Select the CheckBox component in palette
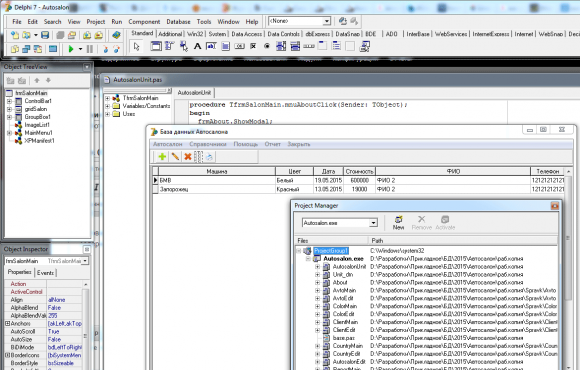Image resolution: width=580 pixels, height=370 pixels. point(253,46)
